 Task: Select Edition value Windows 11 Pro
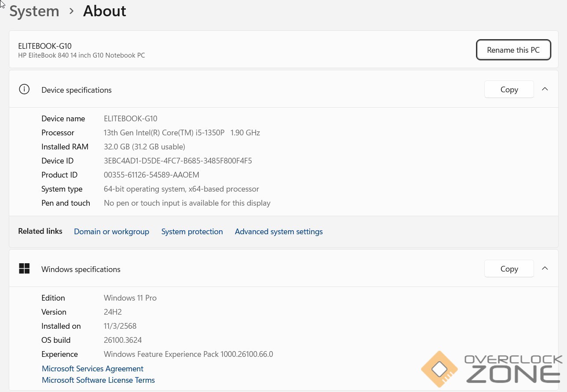(130, 298)
